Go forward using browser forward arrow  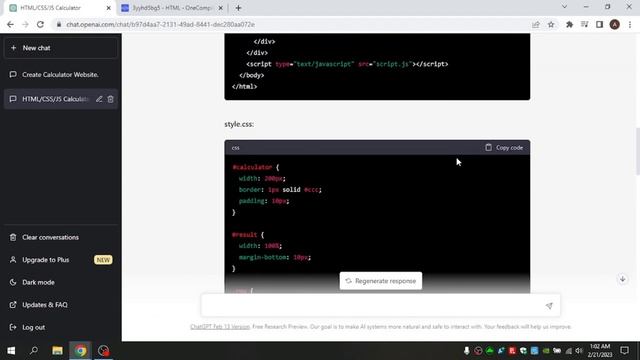pos(25,24)
